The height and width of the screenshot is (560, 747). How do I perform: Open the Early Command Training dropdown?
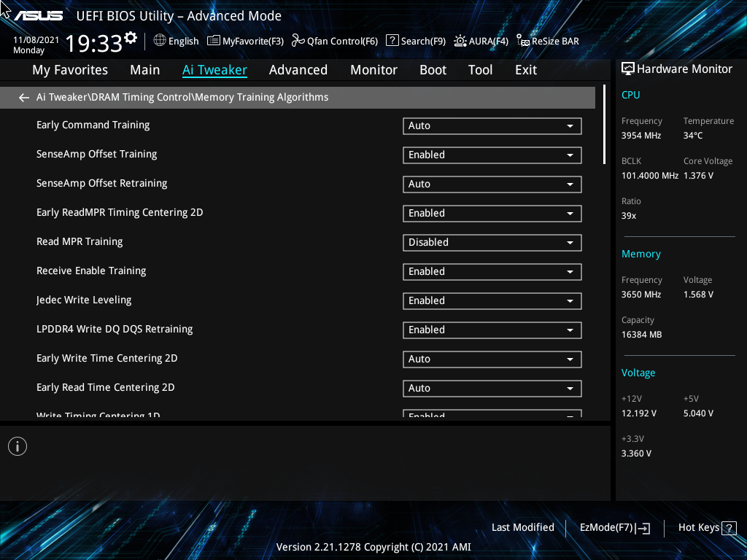pos(492,126)
